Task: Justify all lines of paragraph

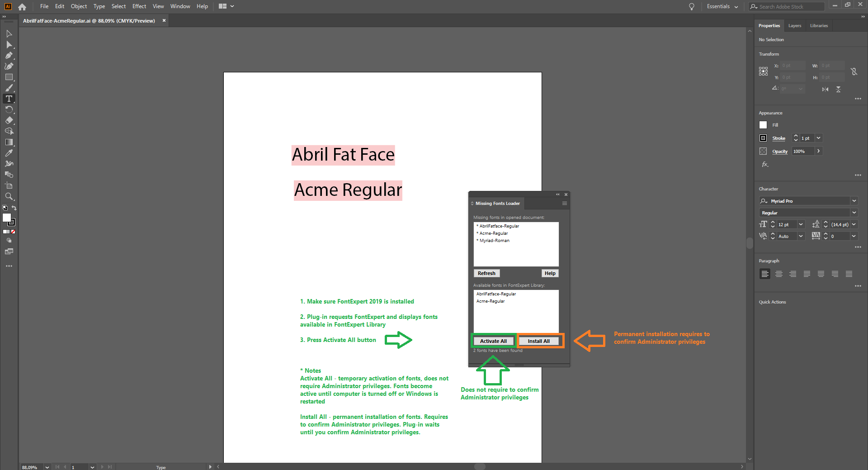Action: point(849,274)
